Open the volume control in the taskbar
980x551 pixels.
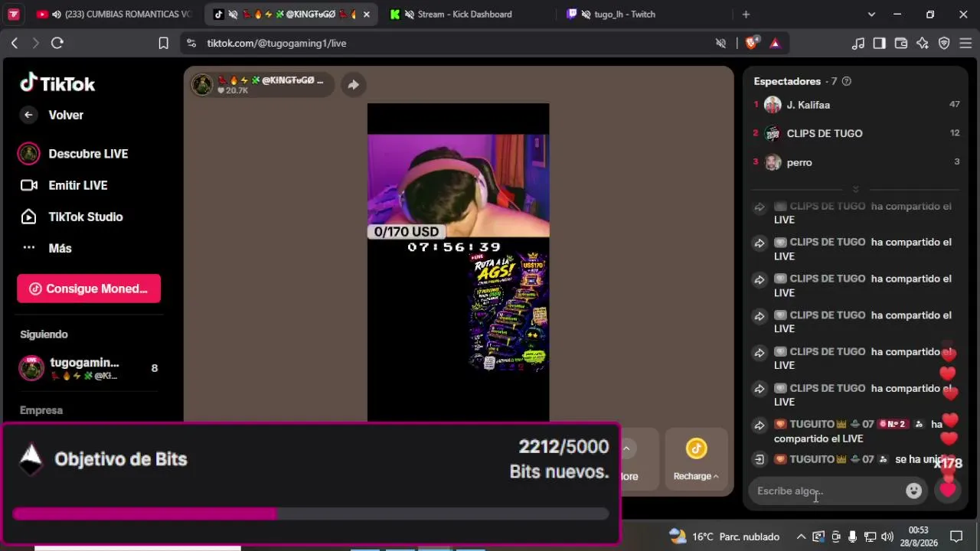887,536
